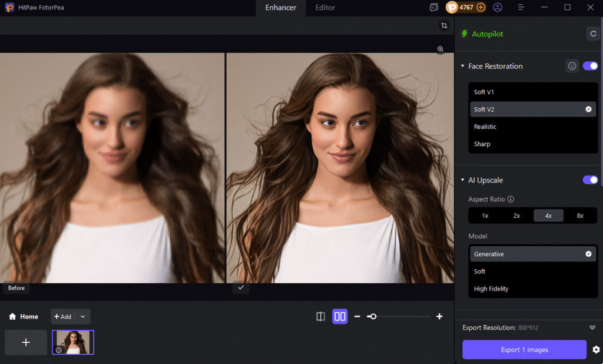The width and height of the screenshot is (603, 364).
Task: Expand the Export Resolution options
Action: tap(592, 327)
